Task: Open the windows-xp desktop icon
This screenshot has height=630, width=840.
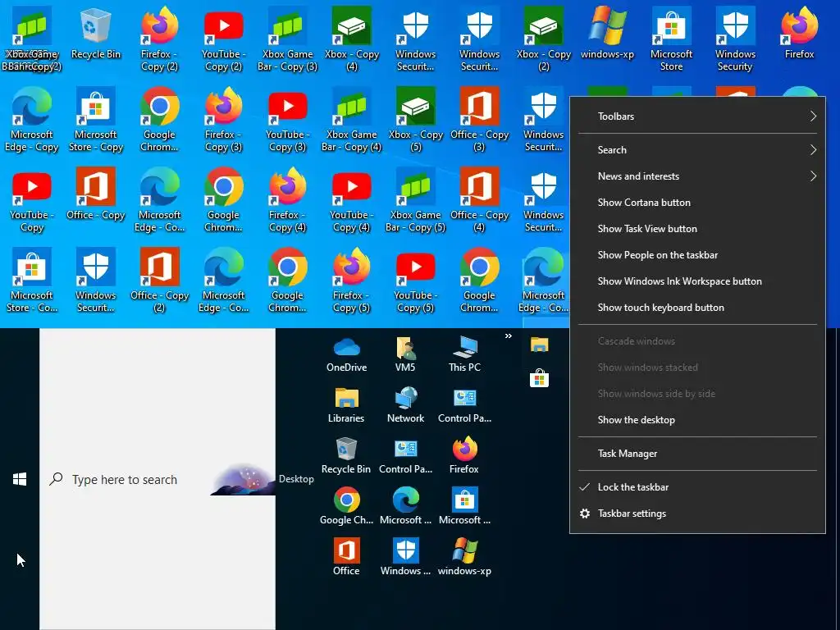Action: click(x=607, y=33)
